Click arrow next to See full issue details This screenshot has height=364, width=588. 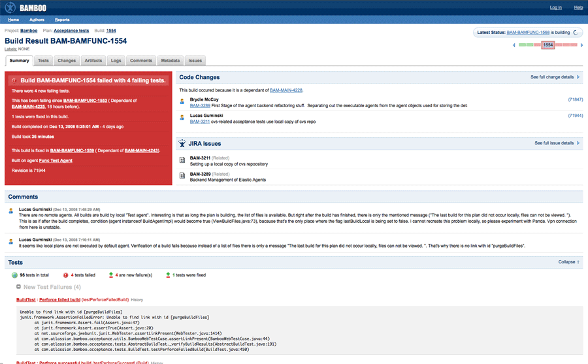(x=578, y=143)
